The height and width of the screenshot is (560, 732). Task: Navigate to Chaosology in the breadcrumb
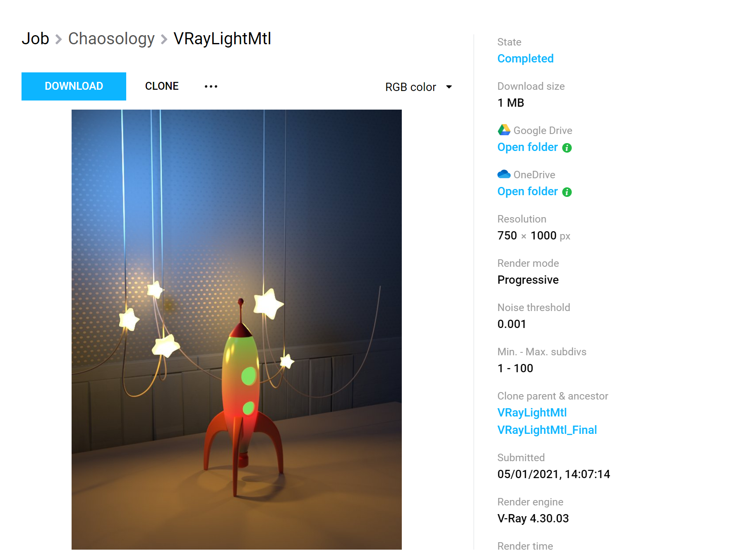tap(111, 38)
